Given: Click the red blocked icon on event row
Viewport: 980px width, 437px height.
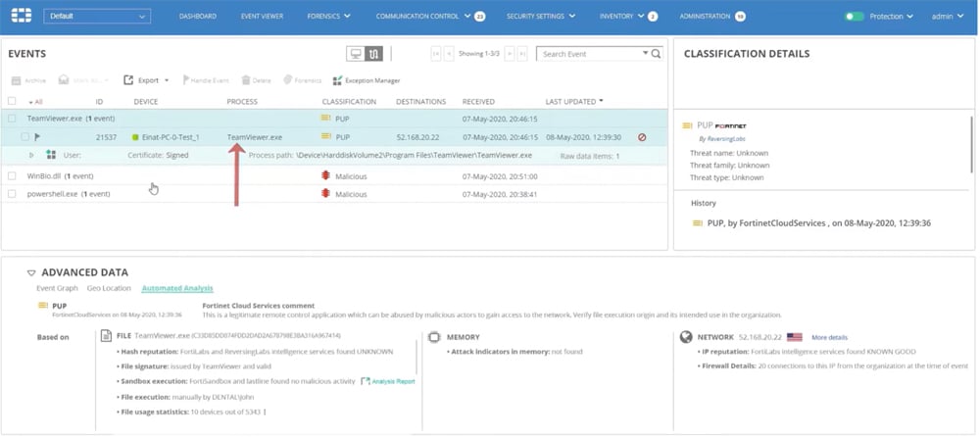Looking at the screenshot, I should [x=641, y=137].
